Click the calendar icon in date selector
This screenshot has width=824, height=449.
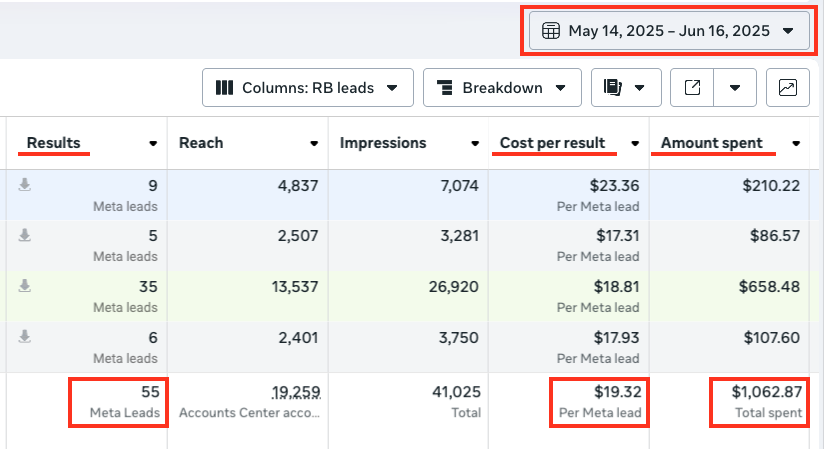click(x=550, y=31)
